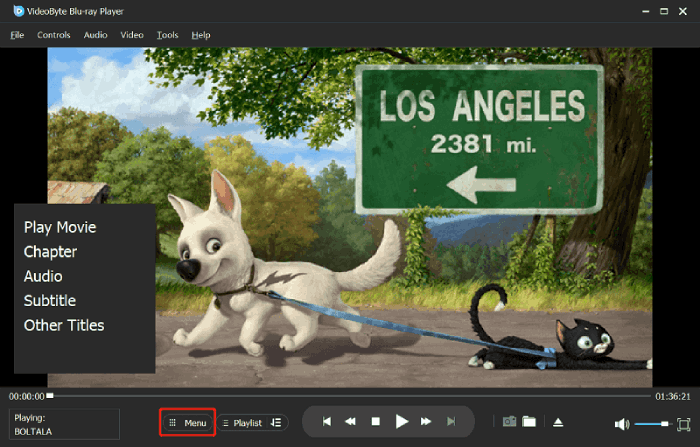This screenshot has height=447, width=700.
Task: Maximize the player window
Action: tap(664, 12)
